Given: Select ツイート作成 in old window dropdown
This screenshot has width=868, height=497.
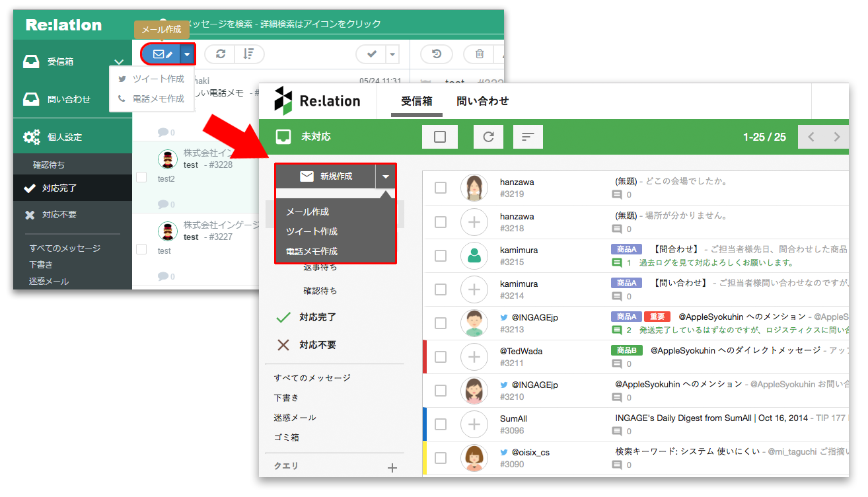Looking at the screenshot, I should (x=151, y=79).
